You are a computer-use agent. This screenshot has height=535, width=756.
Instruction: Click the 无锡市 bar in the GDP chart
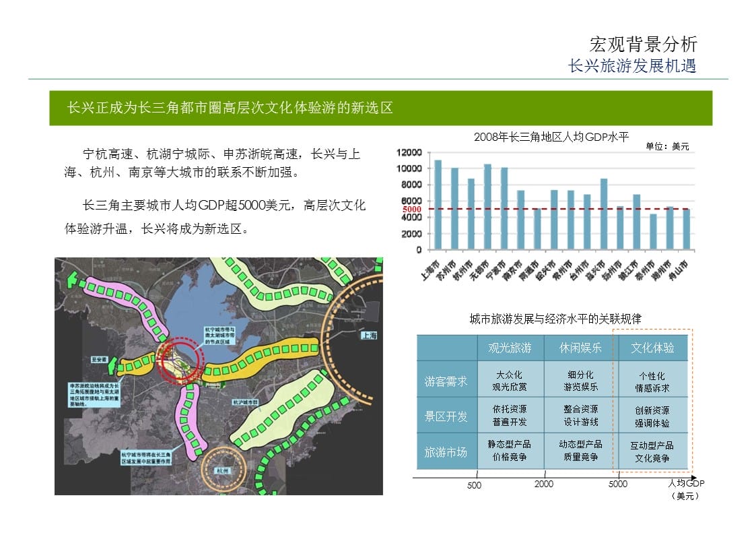point(487,206)
